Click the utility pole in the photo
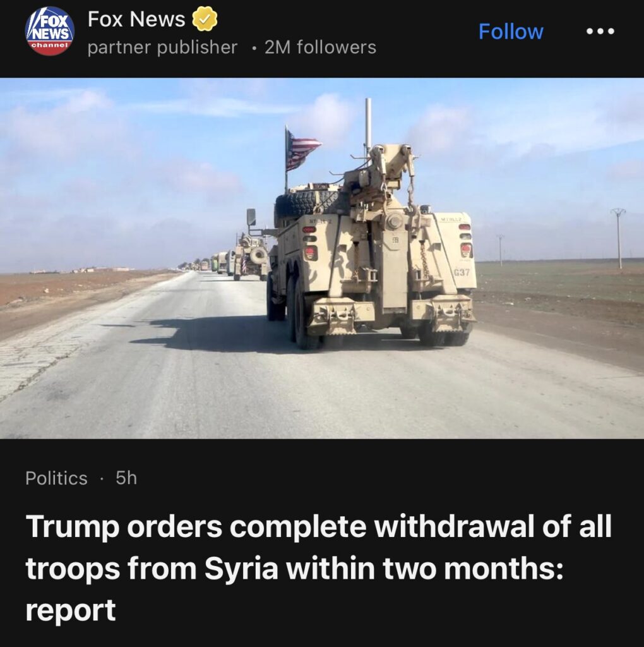Screen dimensions: 644x647 (619, 238)
